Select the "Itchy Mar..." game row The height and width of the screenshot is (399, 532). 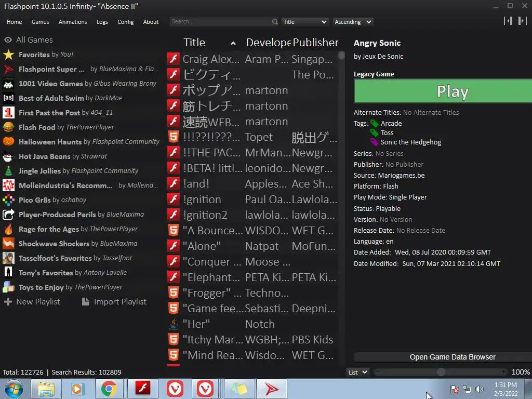252,340
